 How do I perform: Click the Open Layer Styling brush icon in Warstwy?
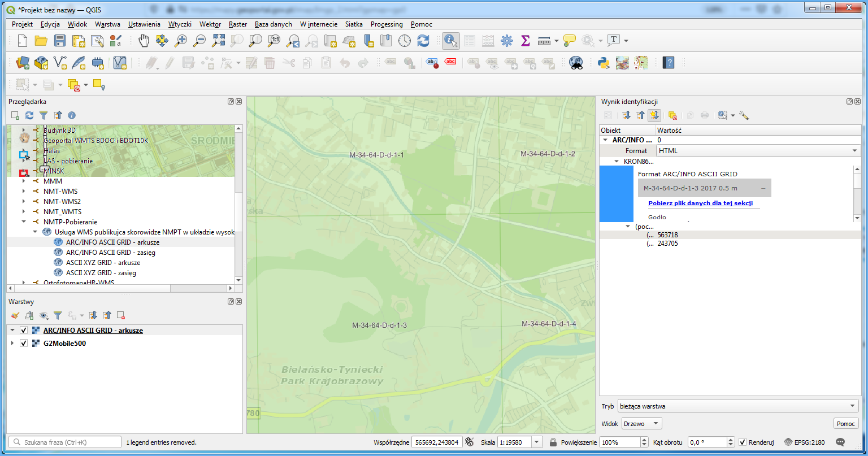[x=15, y=315]
